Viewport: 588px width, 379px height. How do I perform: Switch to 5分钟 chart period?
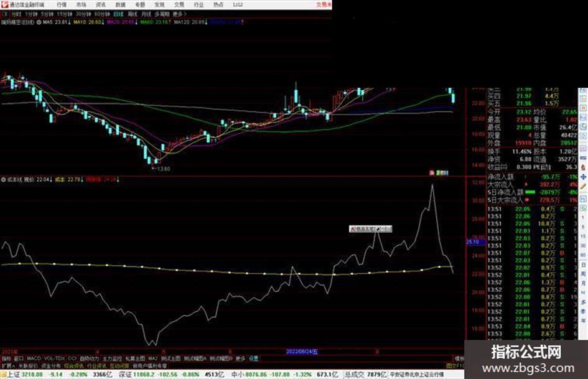click(x=47, y=14)
